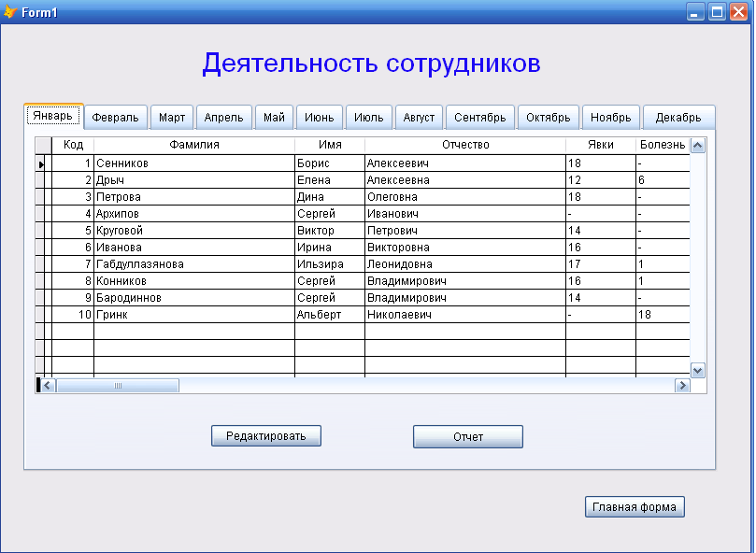Return via Главная форма button
This screenshot has width=756, height=553.
(635, 506)
